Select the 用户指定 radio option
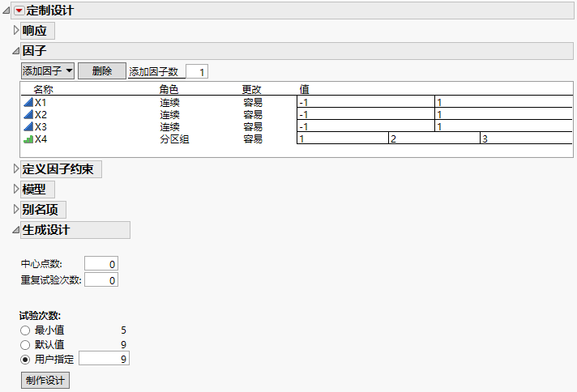The height and width of the screenshot is (392, 577). point(25,360)
